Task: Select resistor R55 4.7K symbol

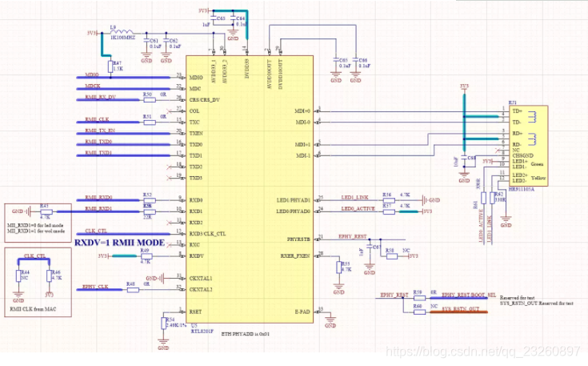Action: point(338,267)
